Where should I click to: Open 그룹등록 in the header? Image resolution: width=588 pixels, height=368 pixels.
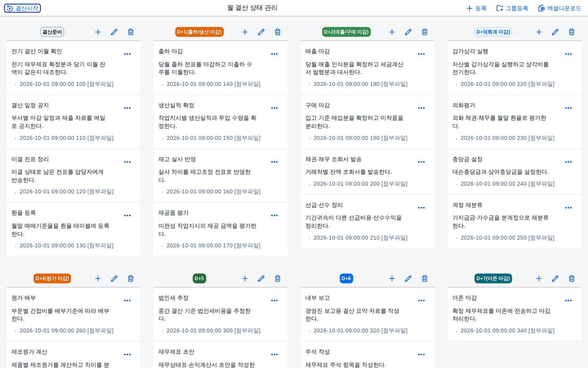[512, 8]
